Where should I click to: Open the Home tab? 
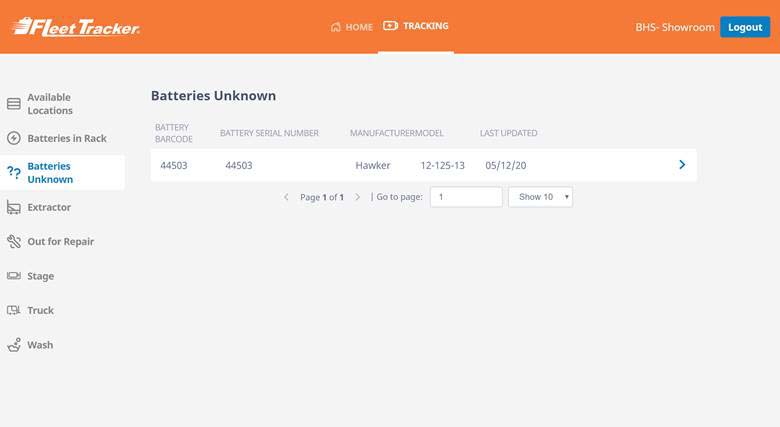coord(351,27)
